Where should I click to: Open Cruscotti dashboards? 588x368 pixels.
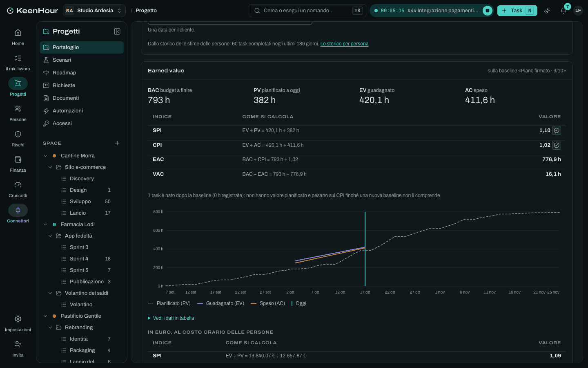[18, 189]
